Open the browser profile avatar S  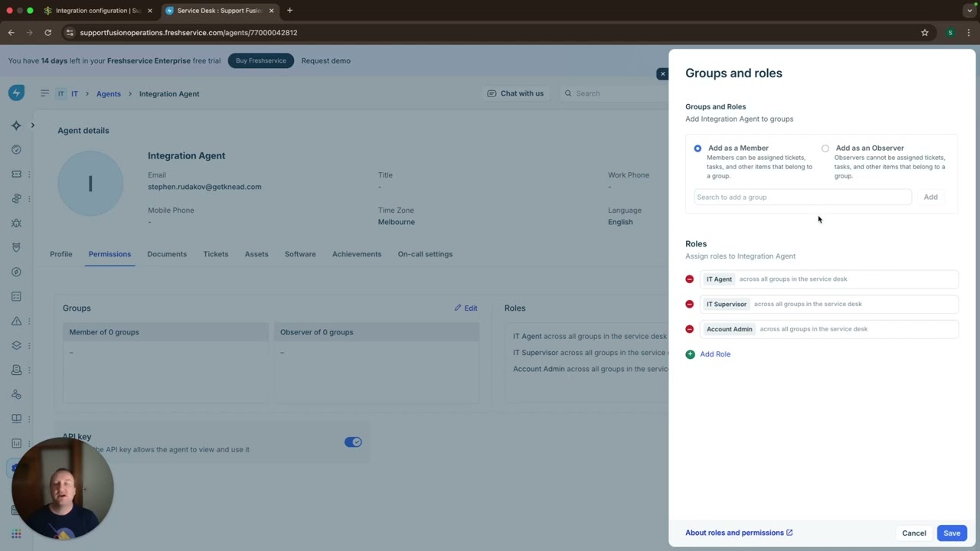coord(950,33)
